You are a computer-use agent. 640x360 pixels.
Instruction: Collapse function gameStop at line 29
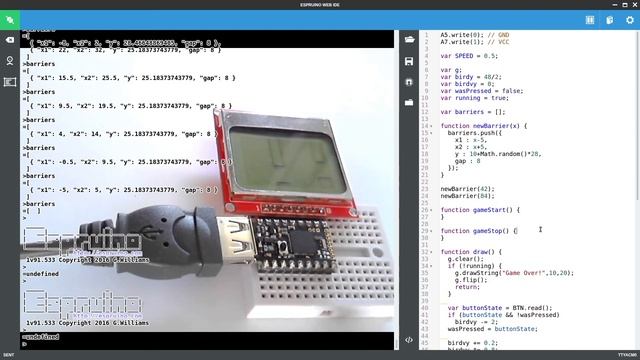(x=431, y=231)
